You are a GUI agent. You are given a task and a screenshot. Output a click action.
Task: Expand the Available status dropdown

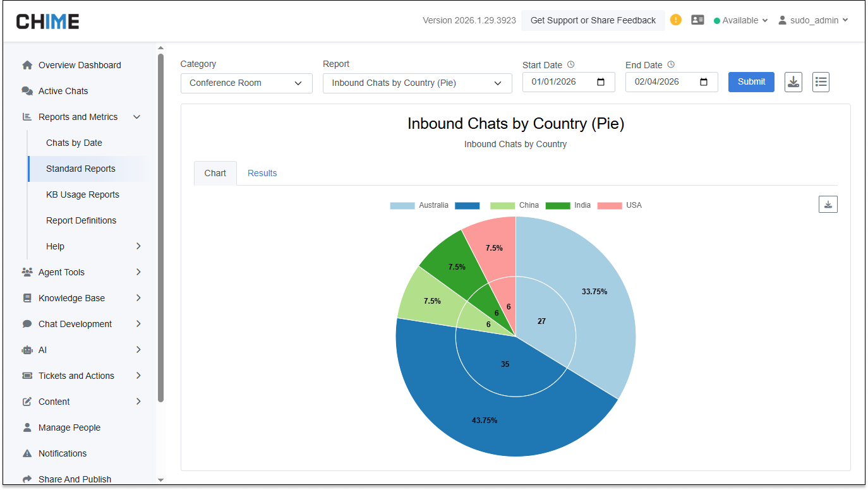pyautogui.click(x=741, y=20)
